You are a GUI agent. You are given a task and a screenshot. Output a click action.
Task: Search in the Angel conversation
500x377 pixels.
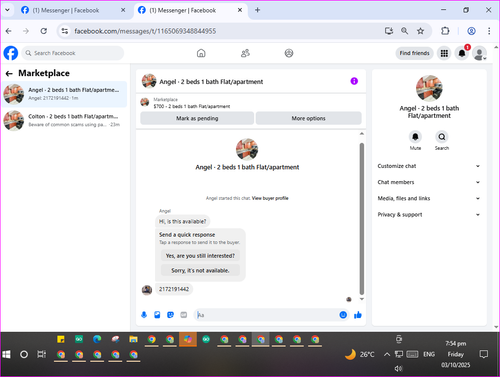click(x=442, y=137)
